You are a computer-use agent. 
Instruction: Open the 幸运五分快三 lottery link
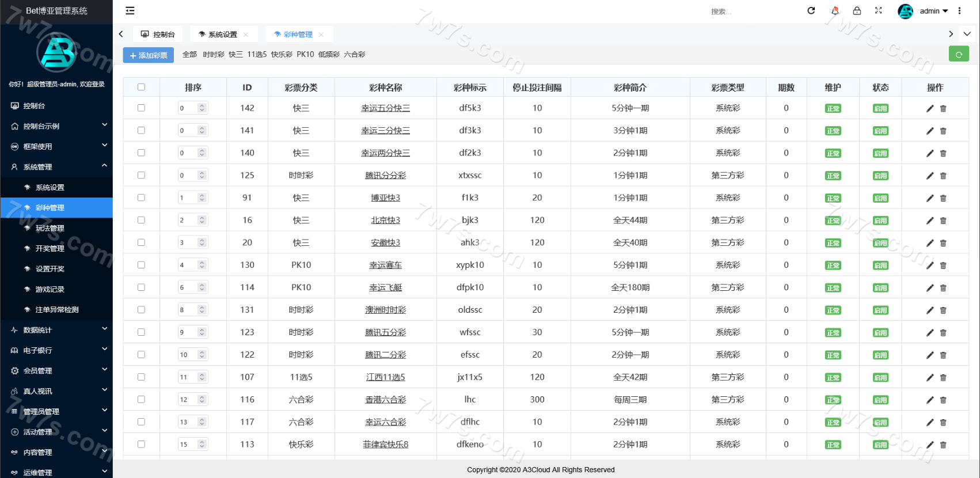tap(385, 108)
